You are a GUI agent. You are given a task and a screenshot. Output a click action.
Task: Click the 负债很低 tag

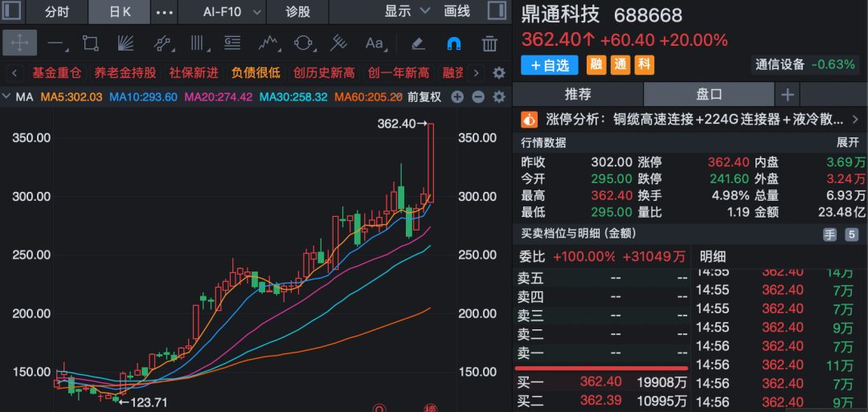(x=256, y=73)
